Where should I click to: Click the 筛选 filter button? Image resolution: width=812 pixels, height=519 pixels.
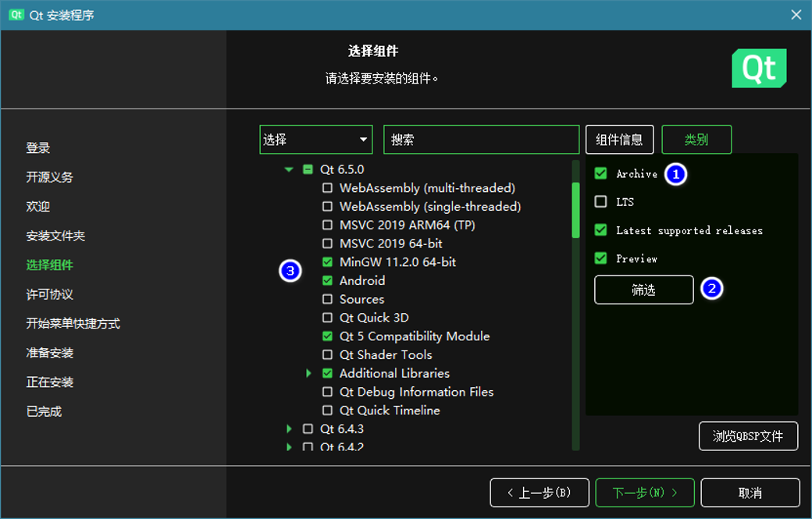(643, 290)
